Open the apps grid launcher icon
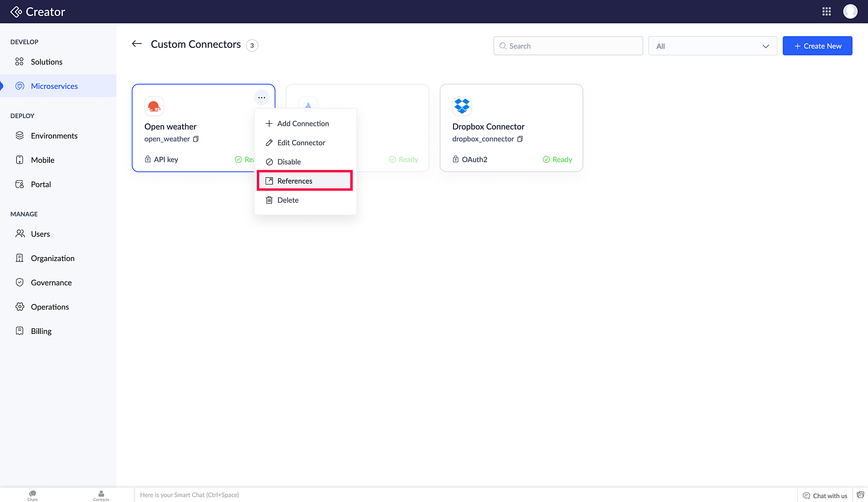The width and height of the screenshot is (868, 502). [x=826, y=12]
